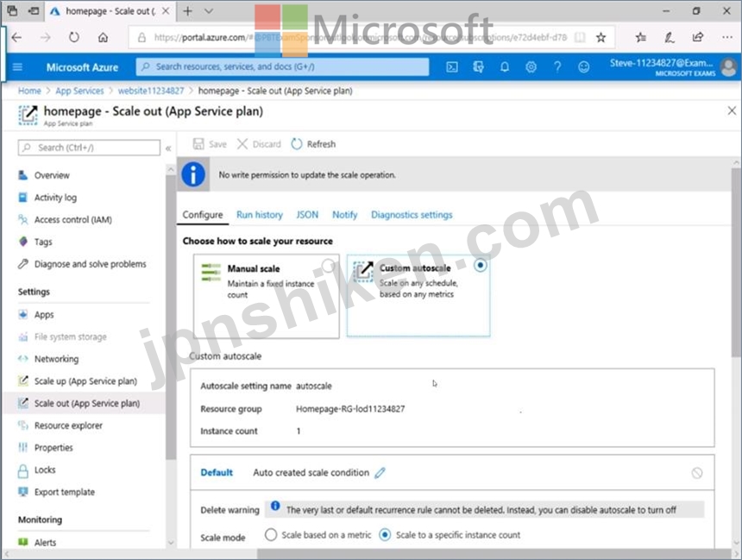This screenshot has height=560, width=742.
Task: Open the account avatar menu
Action: point(729,66)
